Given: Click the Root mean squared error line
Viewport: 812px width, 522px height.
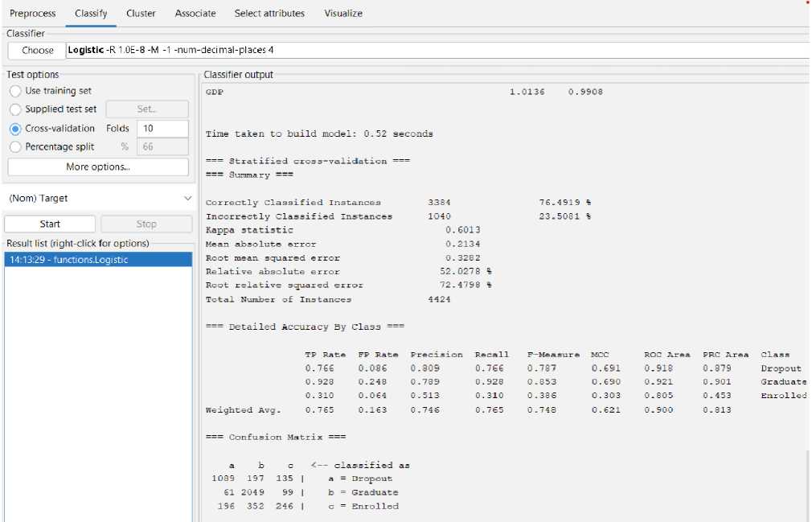Looking at the screenshot, I should pos(342,258).
